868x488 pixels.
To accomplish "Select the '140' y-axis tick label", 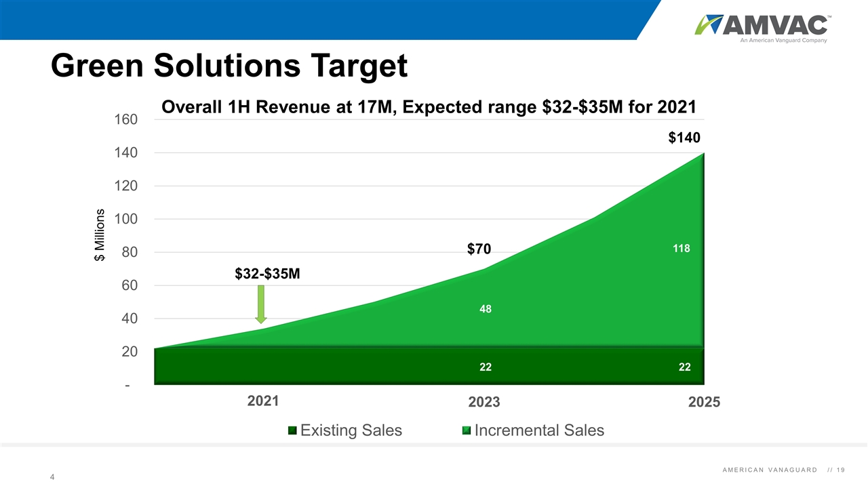I will tap(126, 153).
